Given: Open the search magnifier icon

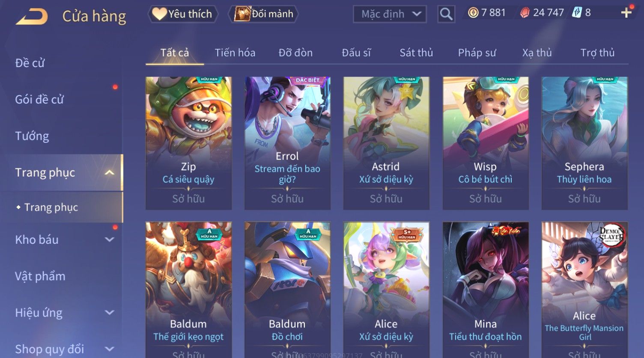Looking at the screenshot, I should [x=446, y=14].
